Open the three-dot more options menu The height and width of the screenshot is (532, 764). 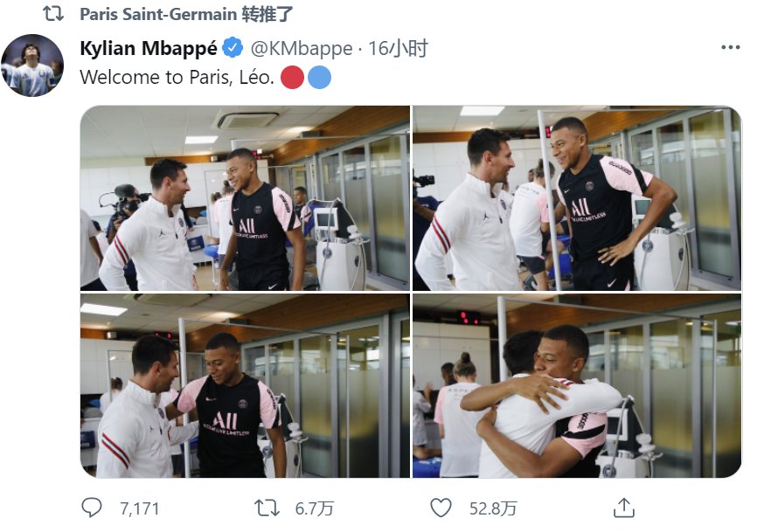click(x=731, y=47)
